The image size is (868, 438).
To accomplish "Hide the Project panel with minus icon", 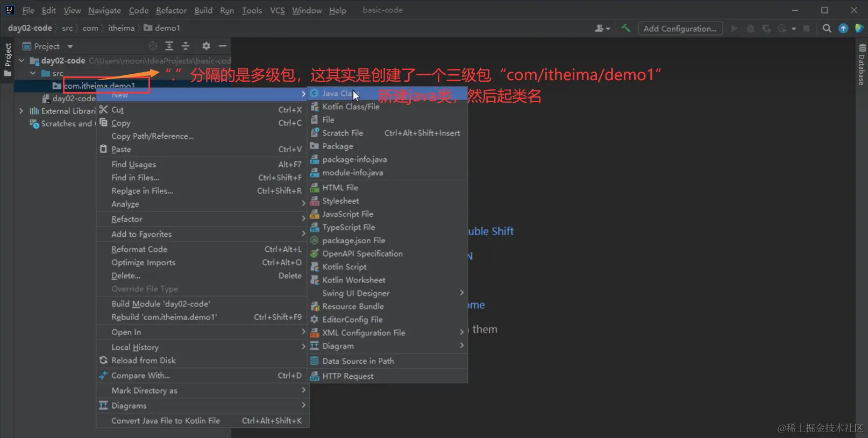I will (223, 46).
